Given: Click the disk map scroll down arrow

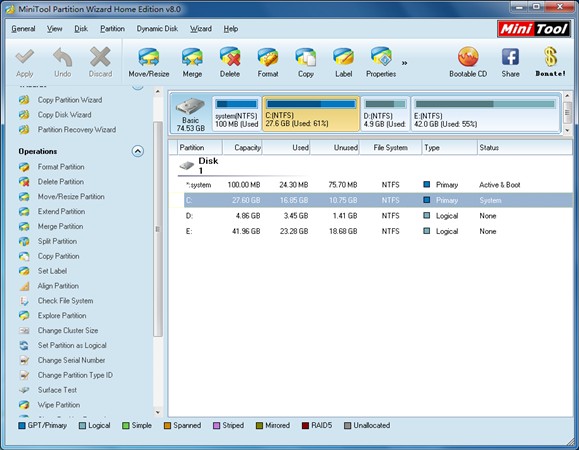Looking at the screenshot, I should tap(568, 130).
